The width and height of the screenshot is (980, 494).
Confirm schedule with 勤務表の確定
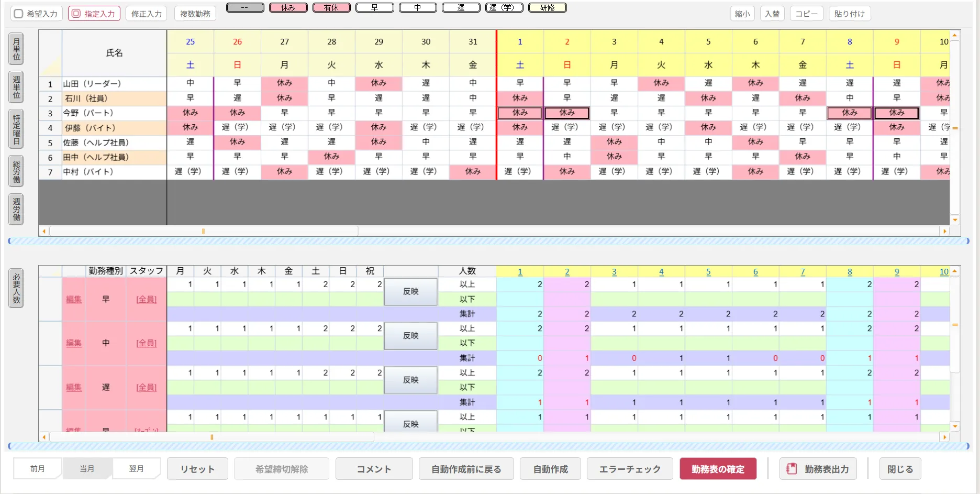[718, 469]
